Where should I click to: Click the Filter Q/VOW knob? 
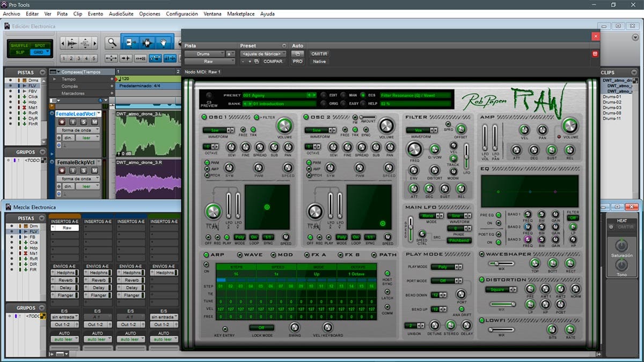pyautogui.click(x=435, y=150)
